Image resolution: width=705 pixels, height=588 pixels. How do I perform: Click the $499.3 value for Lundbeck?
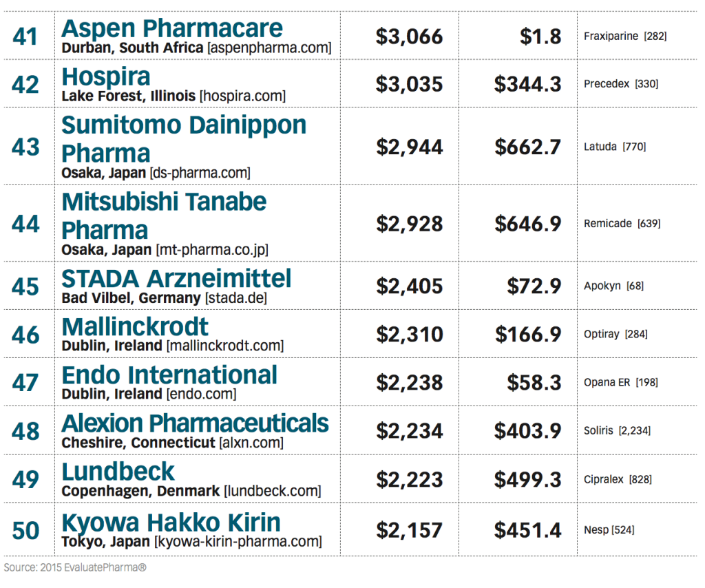pyautogui.click(x=527, y=479)
